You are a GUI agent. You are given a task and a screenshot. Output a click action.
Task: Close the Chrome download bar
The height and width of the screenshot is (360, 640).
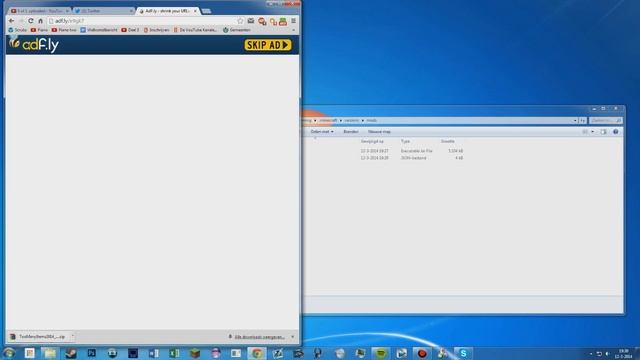(293, 337)
